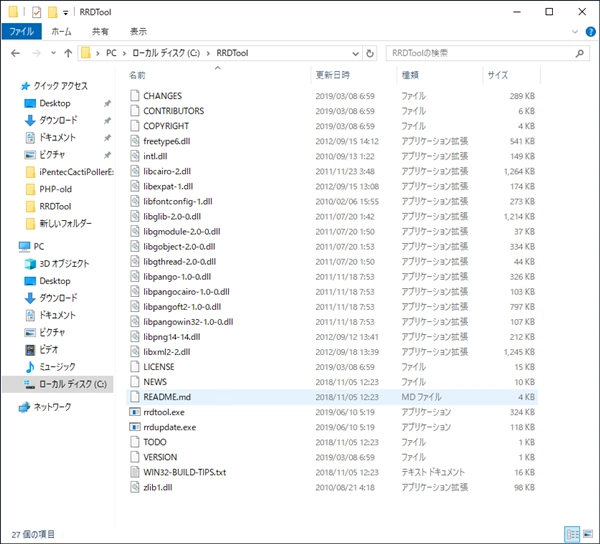Select libglib-2.0-0.dll file icon
The height and width of the screenshot is (544, 600).
134,217
